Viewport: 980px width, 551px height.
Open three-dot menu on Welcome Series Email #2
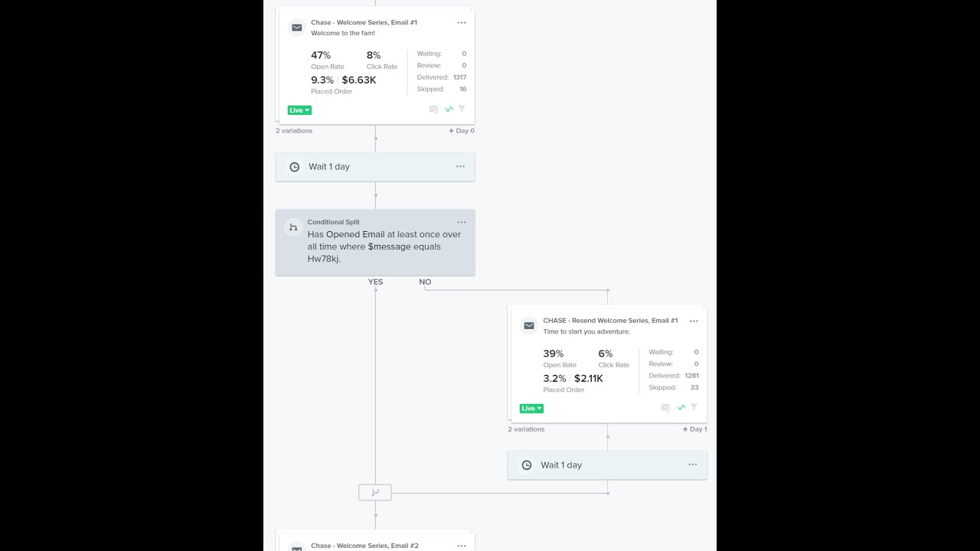tap(462, 546)
